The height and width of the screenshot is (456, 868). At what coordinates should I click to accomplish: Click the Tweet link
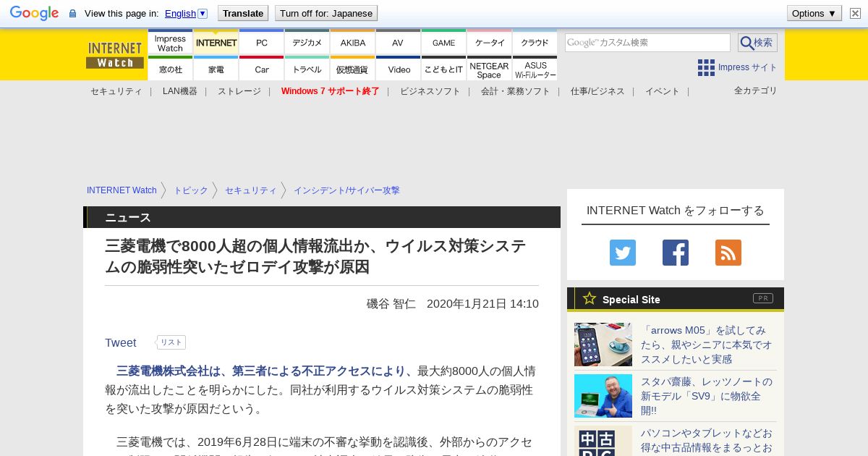pos(121,343)
